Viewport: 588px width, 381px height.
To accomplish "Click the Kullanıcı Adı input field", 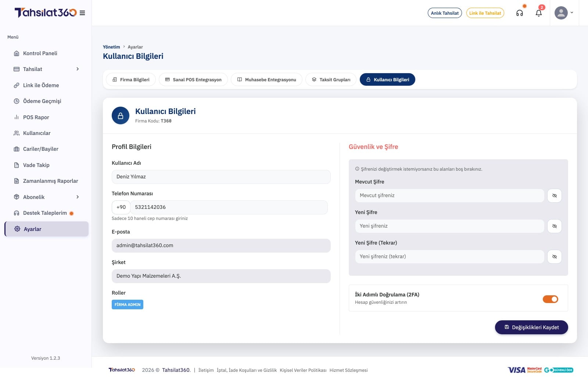I will 221,177.
